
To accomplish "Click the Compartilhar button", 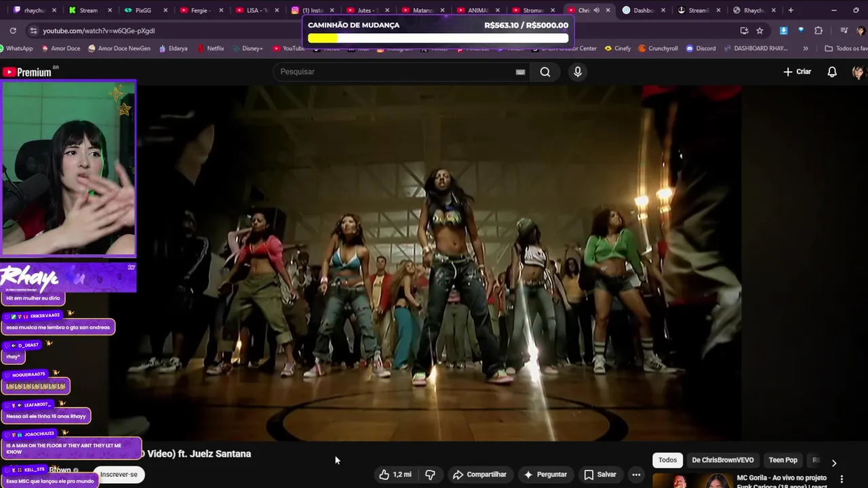I will [x=479, y=474].
